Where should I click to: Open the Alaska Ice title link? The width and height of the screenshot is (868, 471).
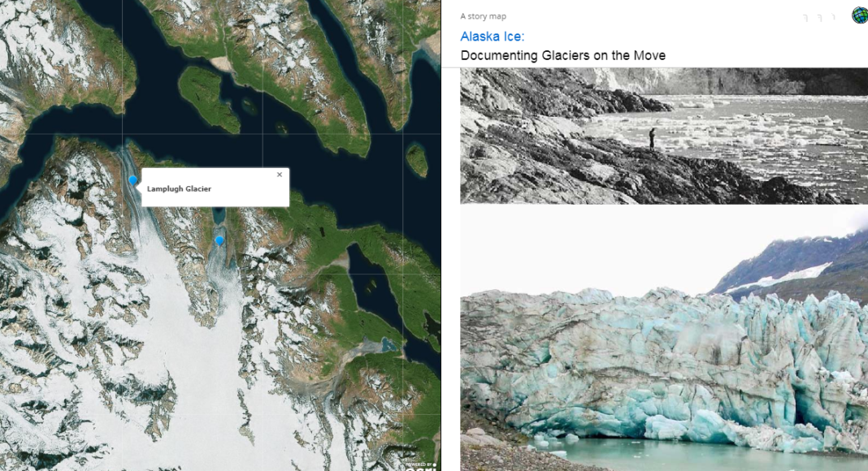coord(492,37)
